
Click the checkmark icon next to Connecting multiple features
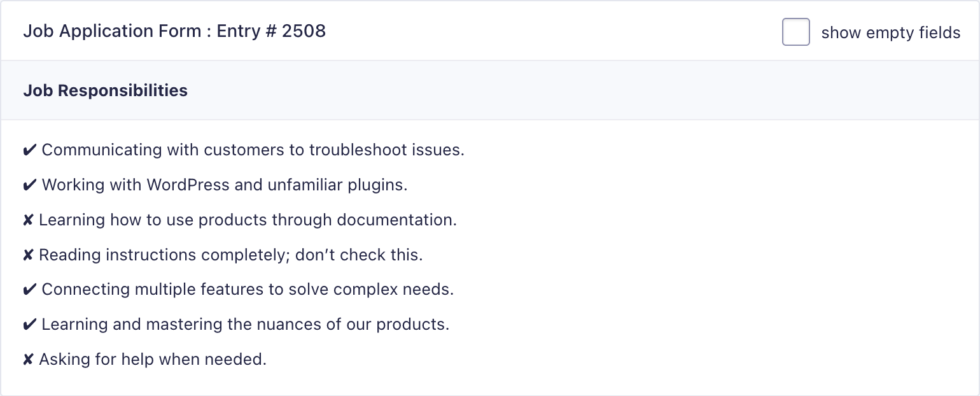(x=29, y=290)
